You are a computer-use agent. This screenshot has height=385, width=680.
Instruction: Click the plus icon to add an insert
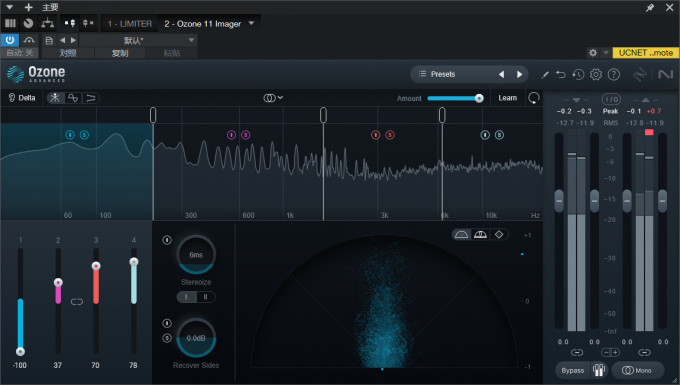[x=29, y=7]
